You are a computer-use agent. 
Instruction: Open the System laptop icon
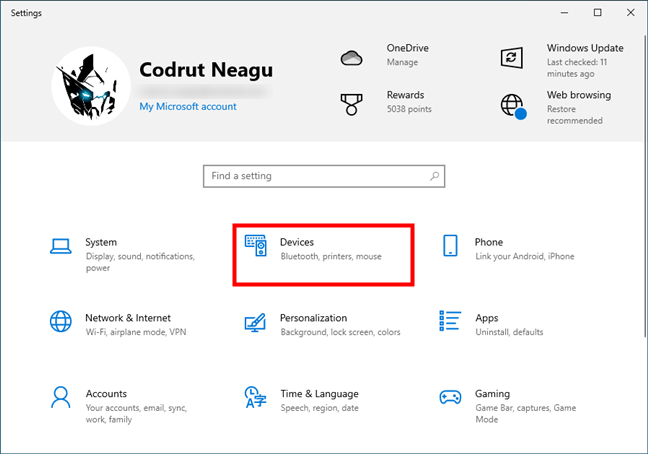pos(60,246)
